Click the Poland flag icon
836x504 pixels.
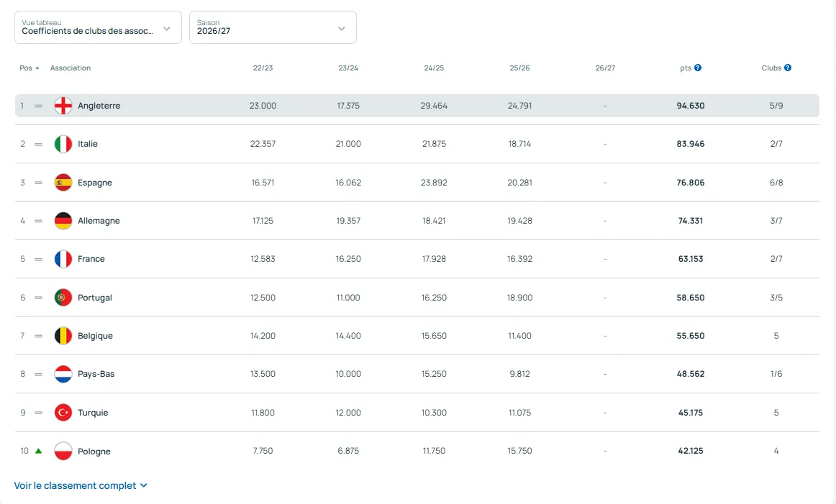pos(63,452)
